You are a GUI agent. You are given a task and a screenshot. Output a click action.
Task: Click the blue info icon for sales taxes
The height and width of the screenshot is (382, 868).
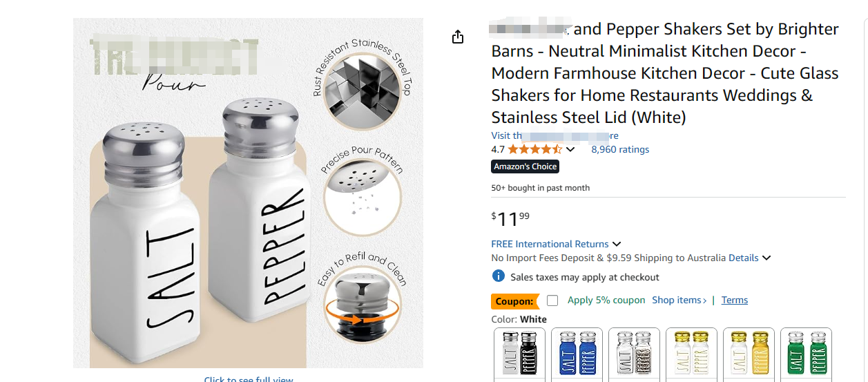point(498,276)
